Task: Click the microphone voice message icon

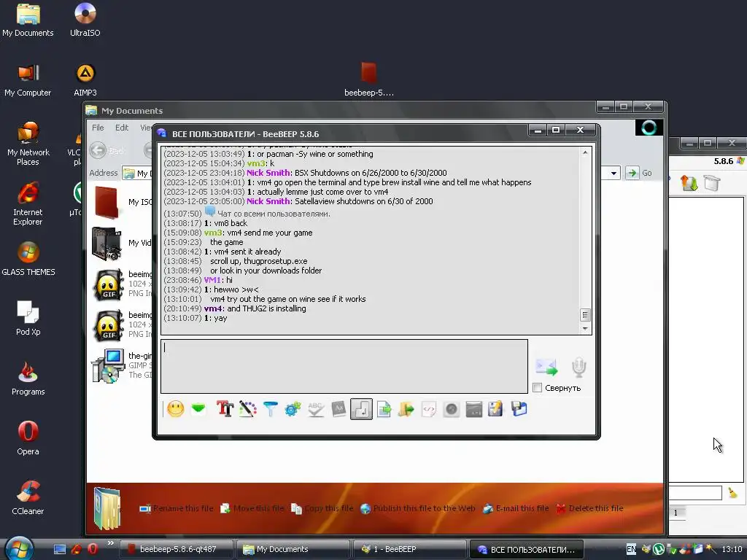Action: click(578, 367)
